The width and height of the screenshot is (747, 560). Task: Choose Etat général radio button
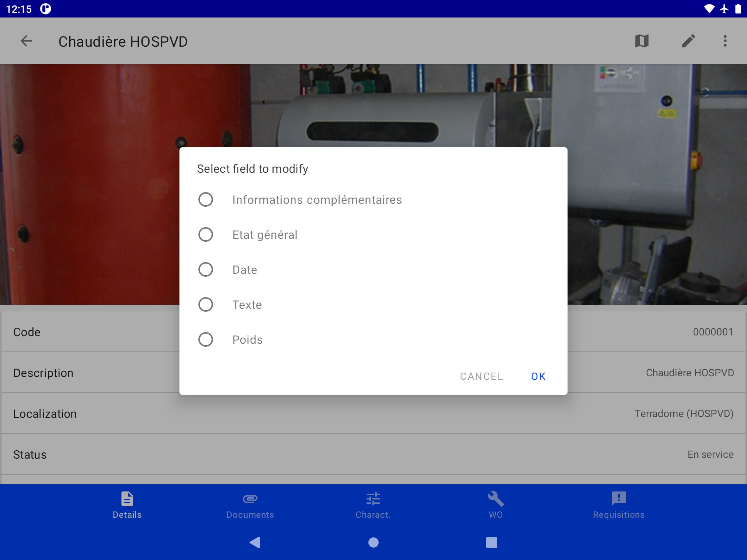[x=206, y=234]
